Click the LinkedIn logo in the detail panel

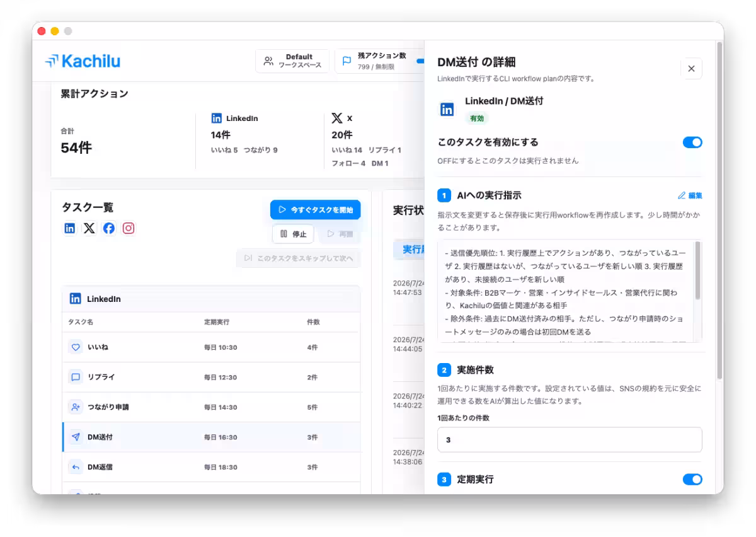tap(447, 109)
